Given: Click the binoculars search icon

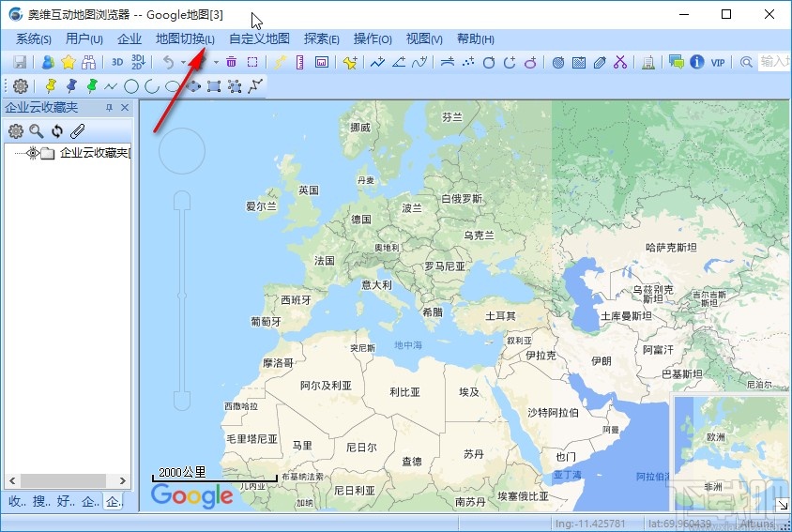Looking at the screenshot, I should pos(89,62).
